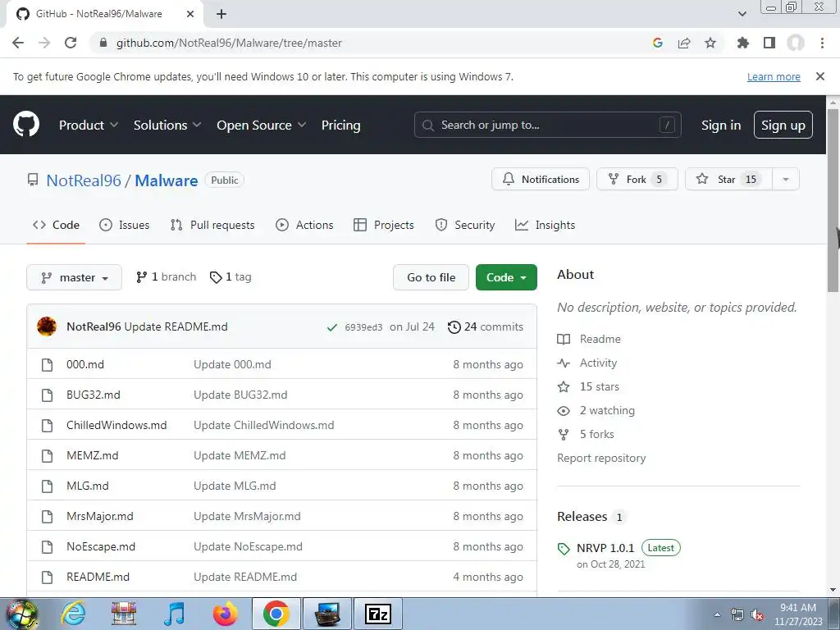Focus the Search or jump to field
This screenshot has height=630, width=840.
tap(547, 125)
